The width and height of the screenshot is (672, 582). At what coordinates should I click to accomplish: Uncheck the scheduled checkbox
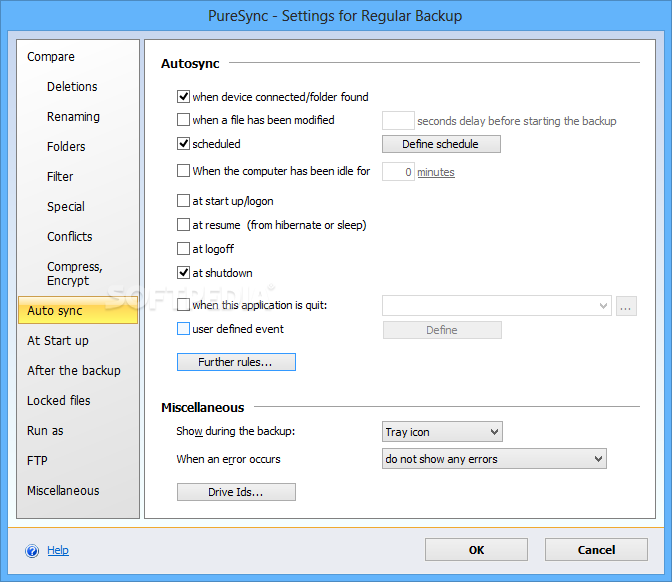(183, 144)
